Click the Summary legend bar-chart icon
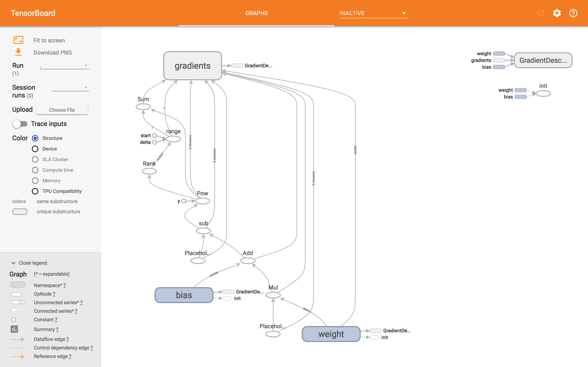The height and width of the screenshot is (367, 588). (14, 329)
